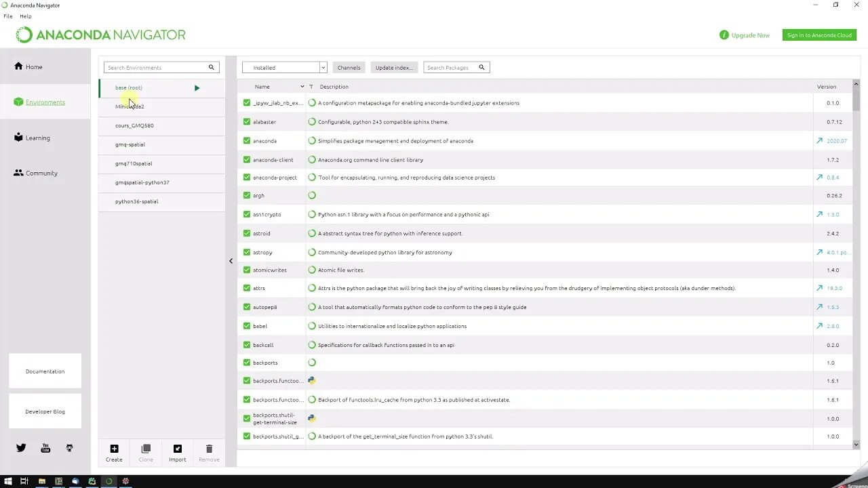Viewport: 868px width, 488px height.
Task: Click the Upgrade Now link
Action: tap(751, 35)
